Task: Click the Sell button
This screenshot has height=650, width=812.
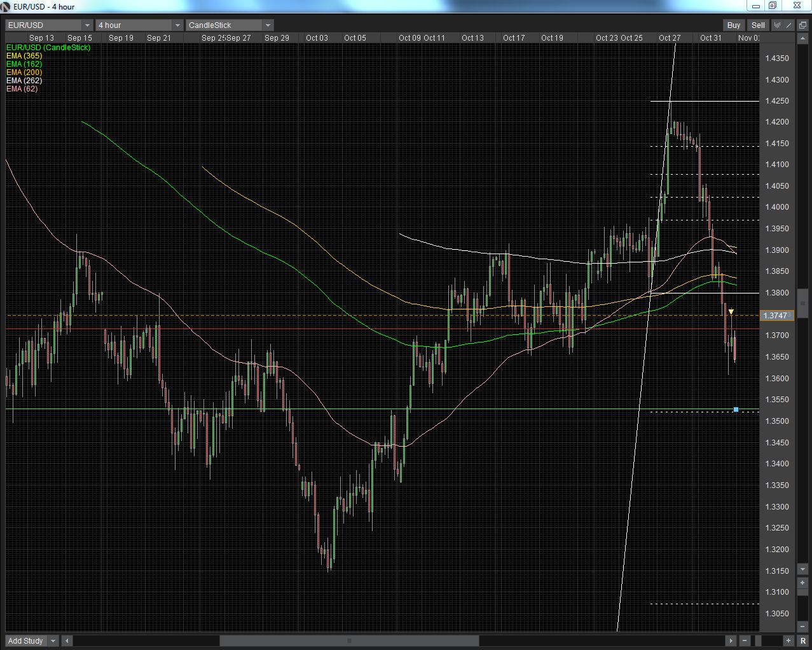Action: pyautogui.click(x=758, y=25)
